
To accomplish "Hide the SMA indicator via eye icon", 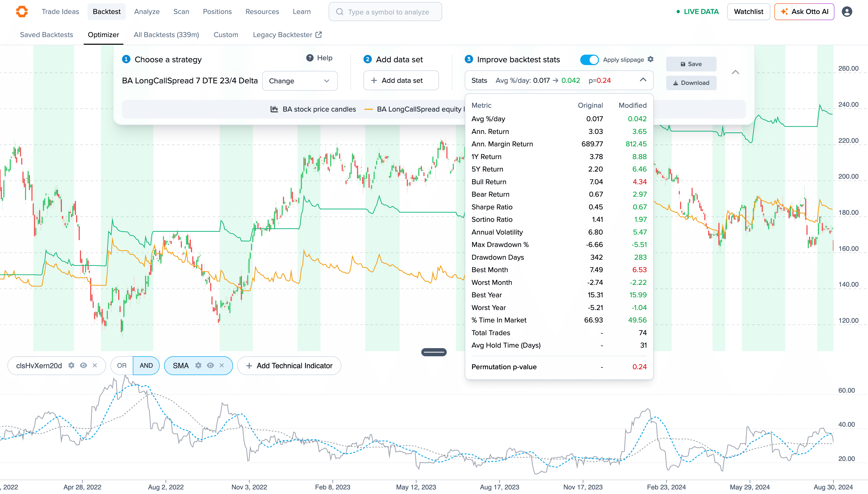I will [211, 365].
